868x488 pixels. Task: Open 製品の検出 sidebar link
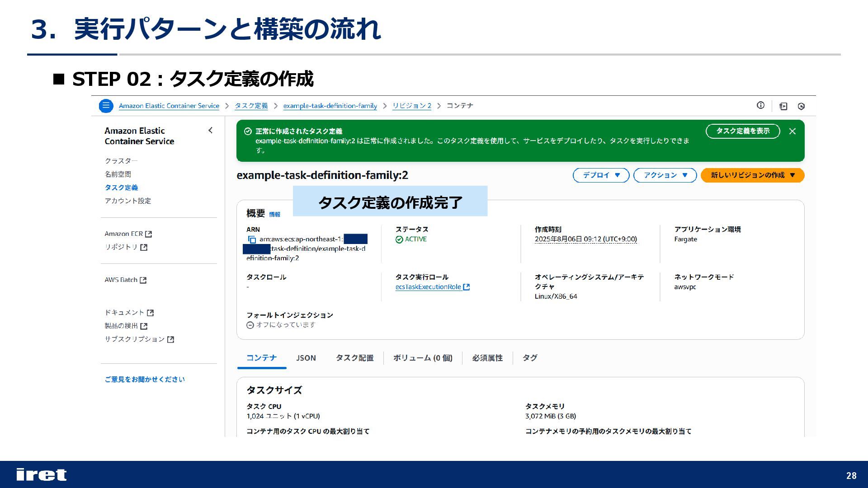[x=121, y=326]
